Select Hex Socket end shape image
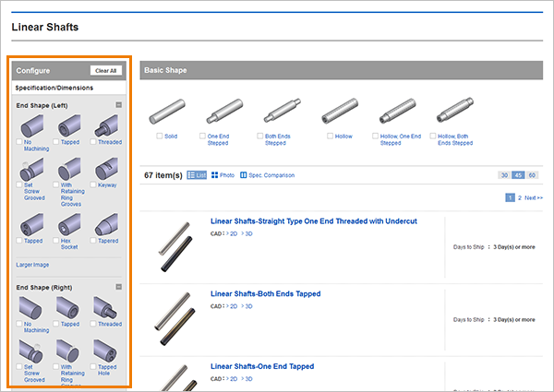554x392 pixels. coord(70,223)
